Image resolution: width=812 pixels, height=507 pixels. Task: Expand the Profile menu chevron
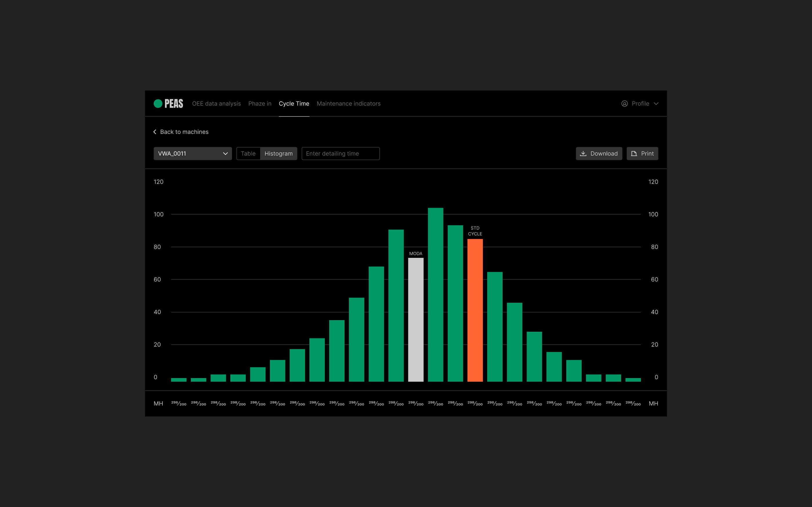[656, 104]
